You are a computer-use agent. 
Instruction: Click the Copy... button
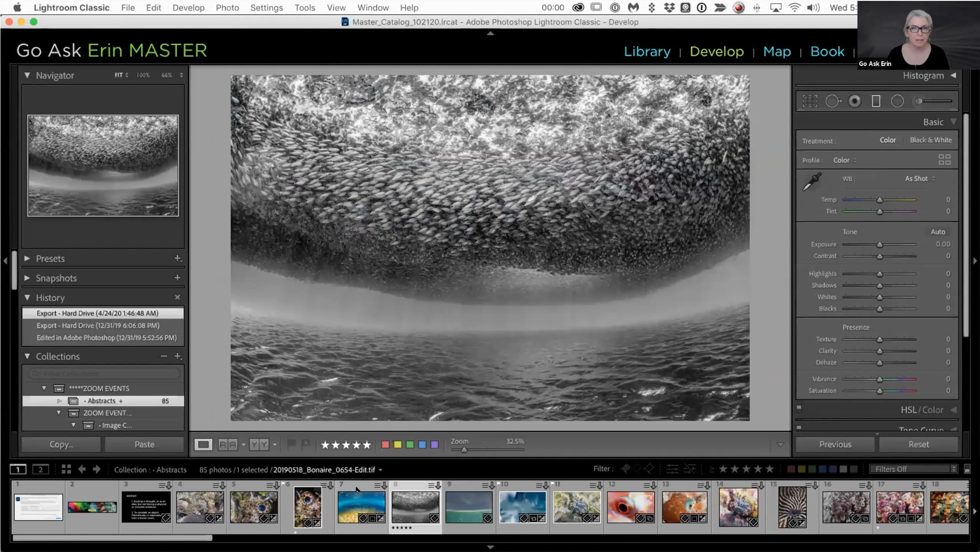point(61,444)
